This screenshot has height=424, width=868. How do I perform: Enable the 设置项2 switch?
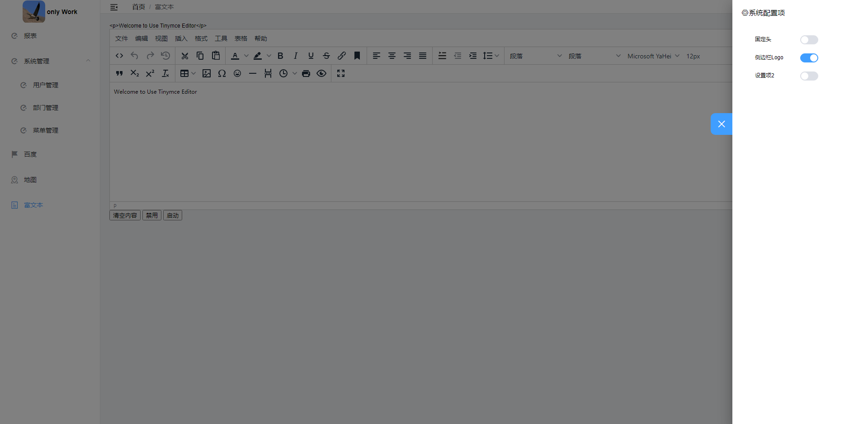pyautogui.click(x=809, y=76)
